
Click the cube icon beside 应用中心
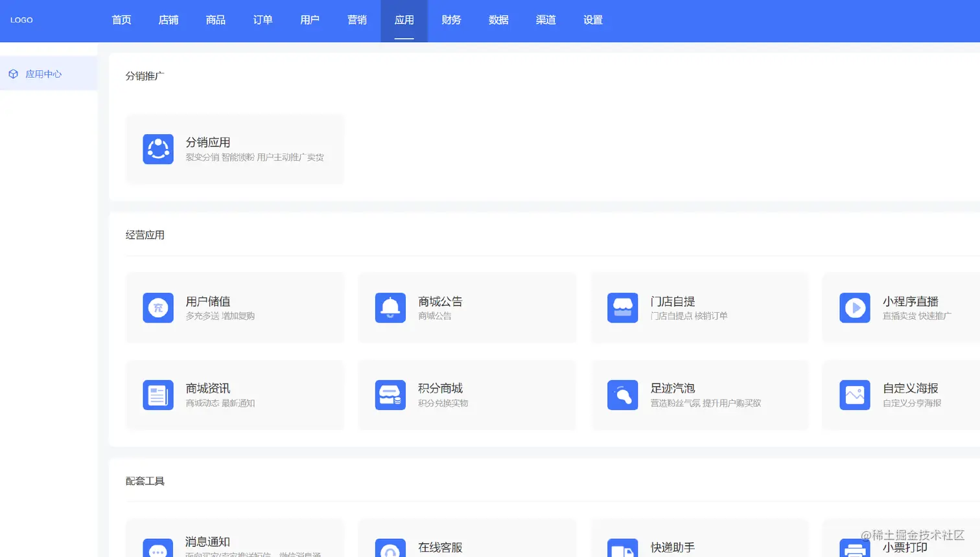point(13,74)
